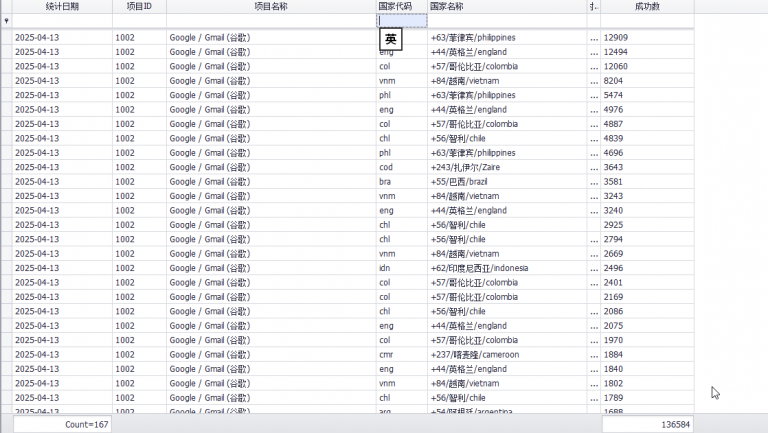768x433 pixels.
Task: Select the cell with value 3243
Action: pos(647,196)
